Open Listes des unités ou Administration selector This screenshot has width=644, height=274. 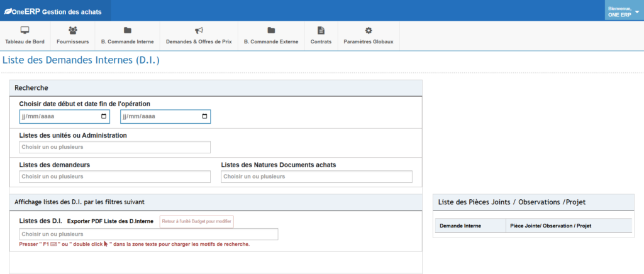[x=114, y=147]
